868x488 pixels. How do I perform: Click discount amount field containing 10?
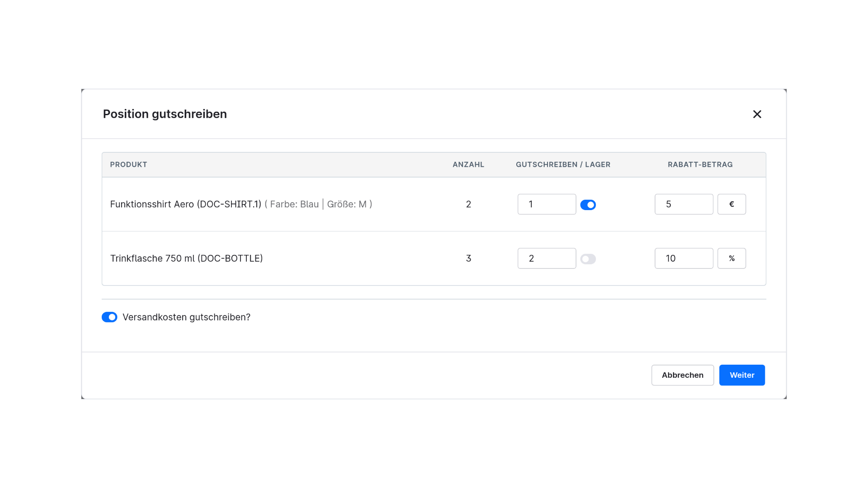tap(684, 258)
